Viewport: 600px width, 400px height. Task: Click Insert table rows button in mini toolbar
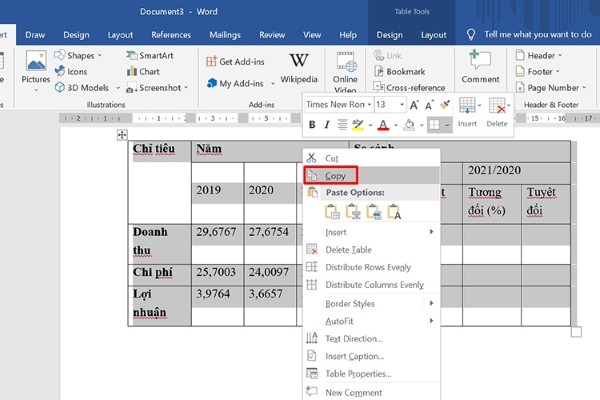(x=467, y=112)
